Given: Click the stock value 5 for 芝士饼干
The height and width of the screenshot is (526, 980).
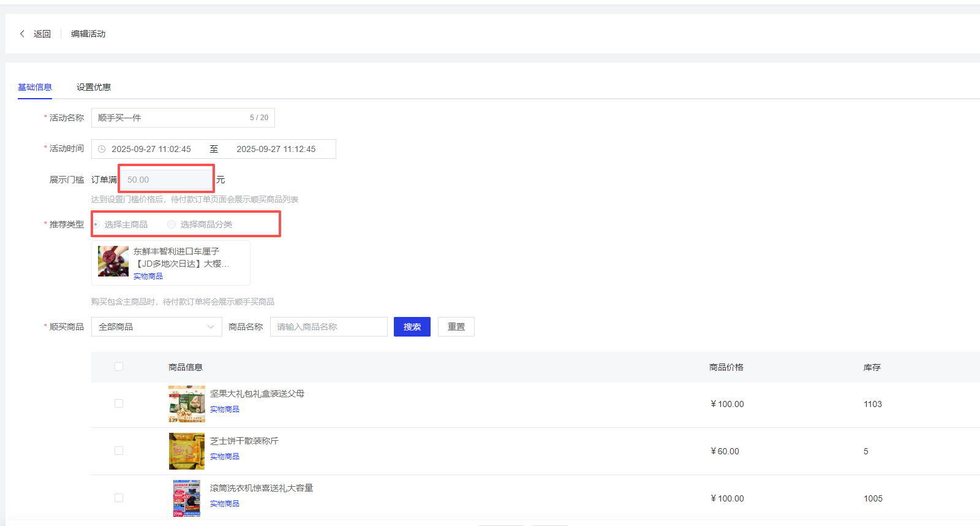Looking at the screenshot, I should (866, 451).
